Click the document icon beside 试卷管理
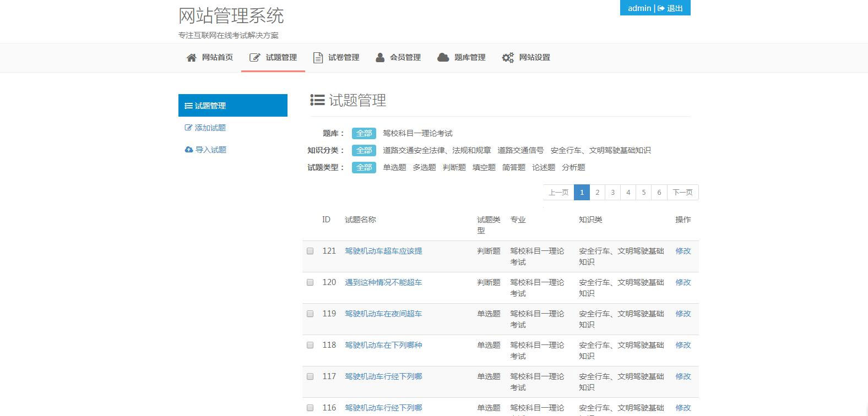868x416 pixels. coord(318,58)
